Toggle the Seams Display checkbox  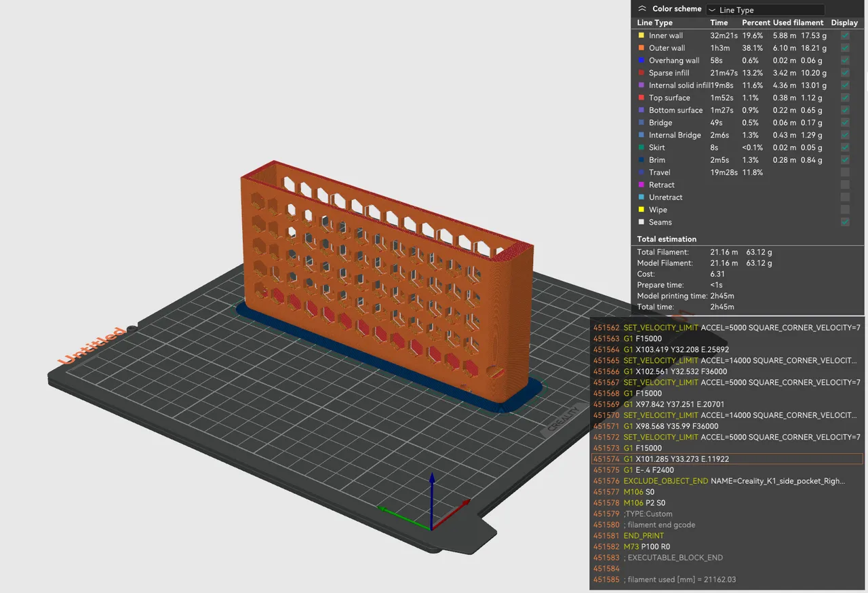(x=845, y=222)
